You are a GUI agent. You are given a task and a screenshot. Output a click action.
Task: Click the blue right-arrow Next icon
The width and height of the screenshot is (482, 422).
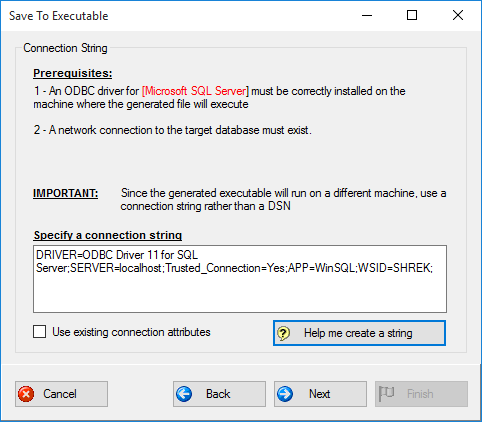coord(285,394)
